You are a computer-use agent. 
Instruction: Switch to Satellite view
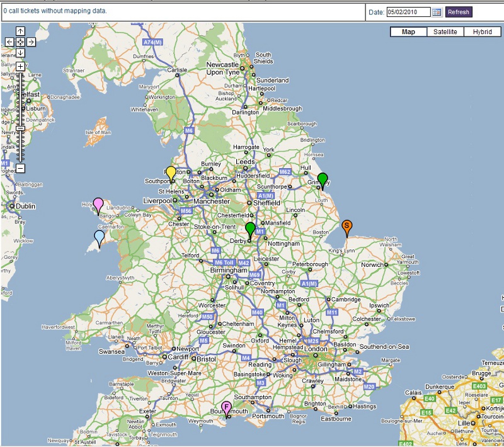tap(445, 31)
